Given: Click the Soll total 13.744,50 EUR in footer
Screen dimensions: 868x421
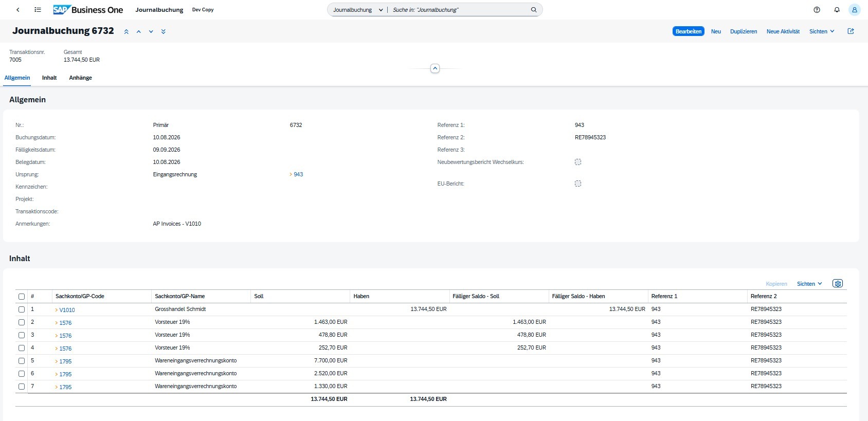Looking at the screenshot, I should (x=329, y=399).
